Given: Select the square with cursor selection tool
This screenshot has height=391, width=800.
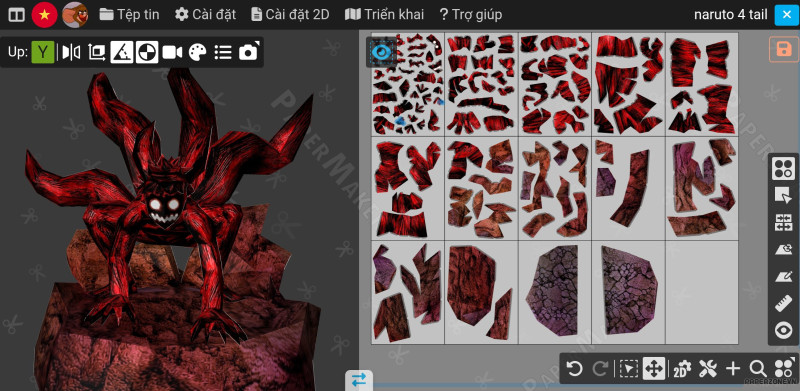Looking at the screenshot, I should (x=783, y=196).
